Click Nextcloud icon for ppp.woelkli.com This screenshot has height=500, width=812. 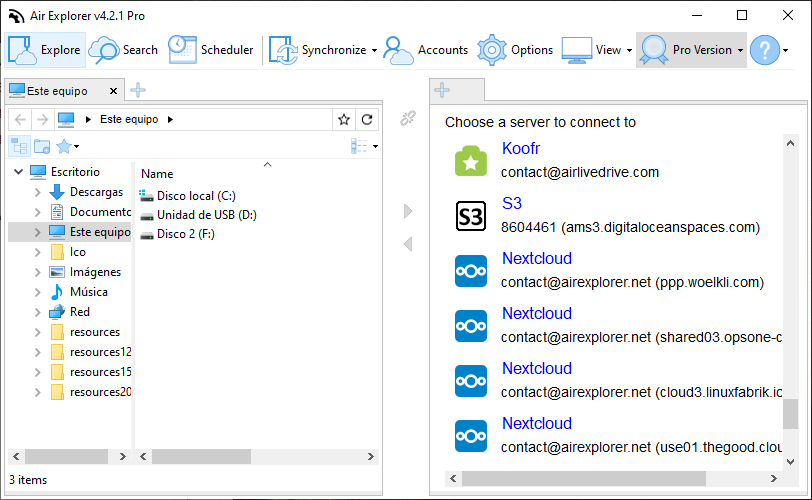(x=471, y=271)
